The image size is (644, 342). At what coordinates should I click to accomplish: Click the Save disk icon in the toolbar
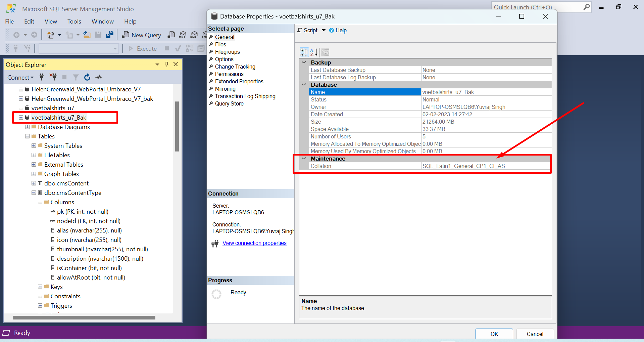98,35
